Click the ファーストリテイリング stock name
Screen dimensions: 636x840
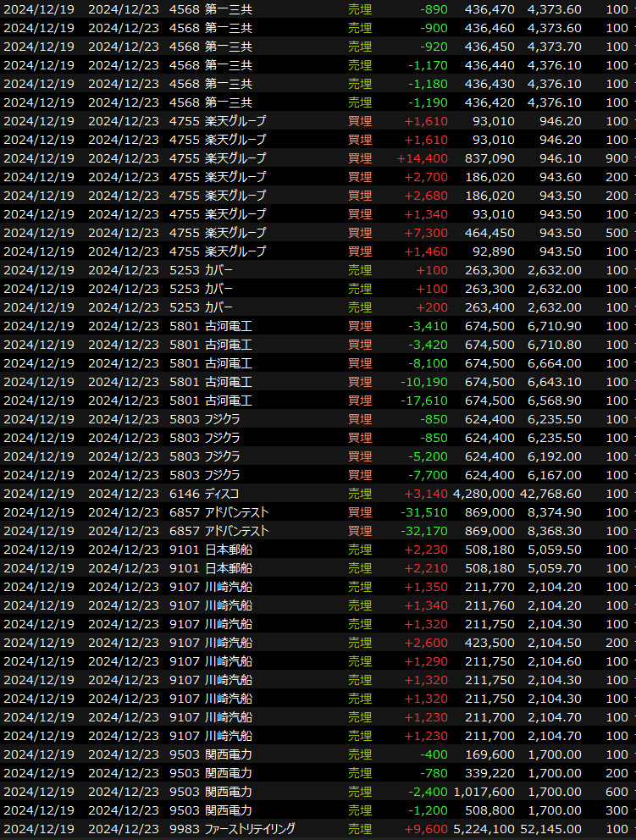250,829
